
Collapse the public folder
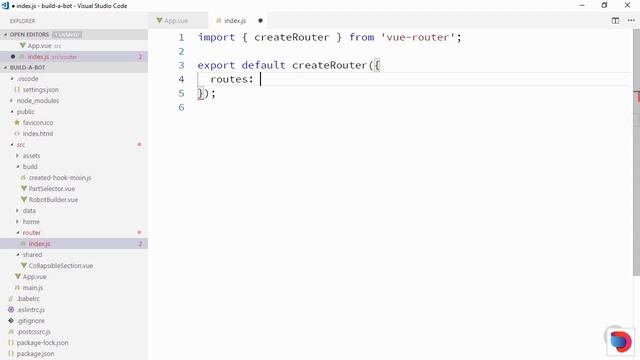(12, 112)
